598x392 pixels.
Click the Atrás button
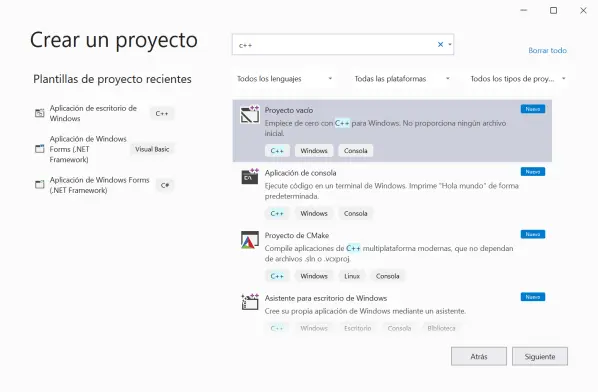coord(479,357)
